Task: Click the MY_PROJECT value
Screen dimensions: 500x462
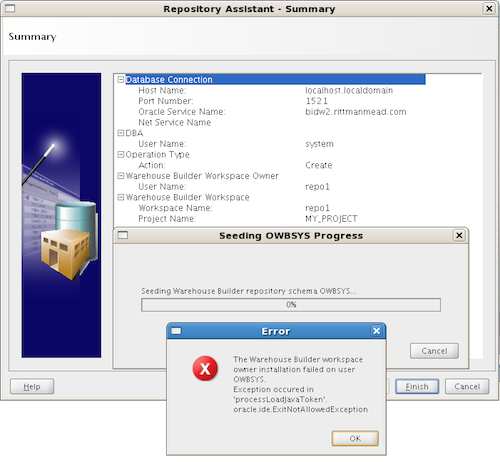Action: pyautogui.click(x=331, y=219)
